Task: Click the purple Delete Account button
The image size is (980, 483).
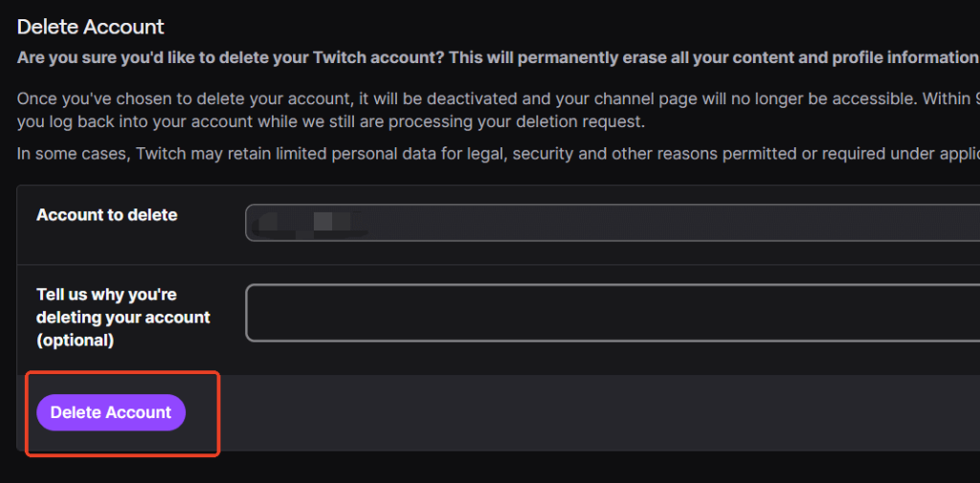Action: coord(110,412)
